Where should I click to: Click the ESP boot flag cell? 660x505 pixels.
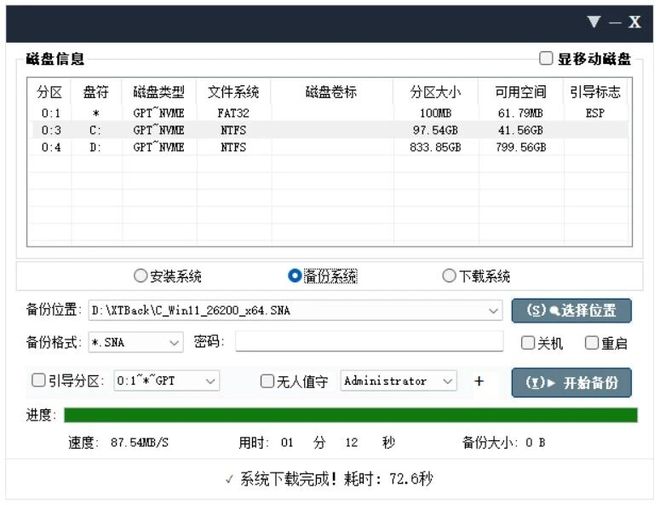pyautogui.click(x=595, y=113)
